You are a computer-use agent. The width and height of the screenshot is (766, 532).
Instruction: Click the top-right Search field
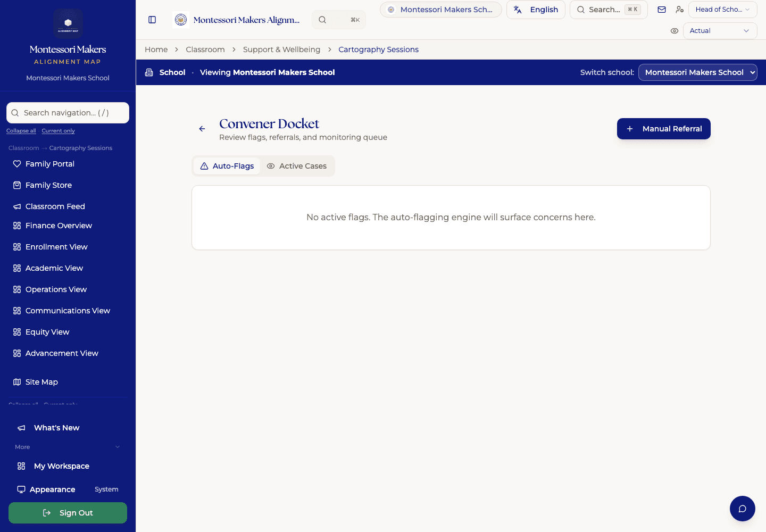609,10
